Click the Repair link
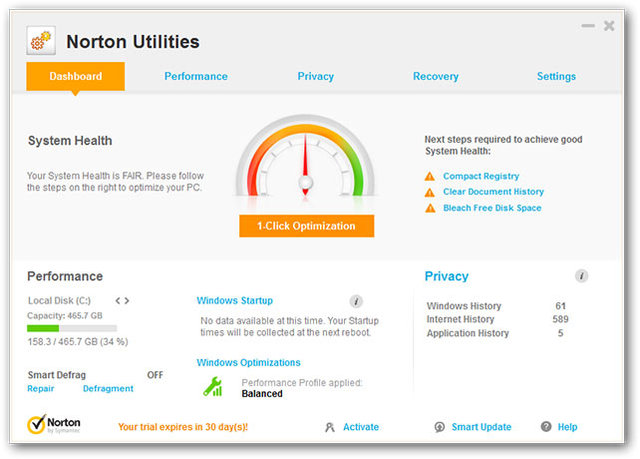The width and height of the screenshot is (640, 459). pyautogui.click(x=40, y=388)
